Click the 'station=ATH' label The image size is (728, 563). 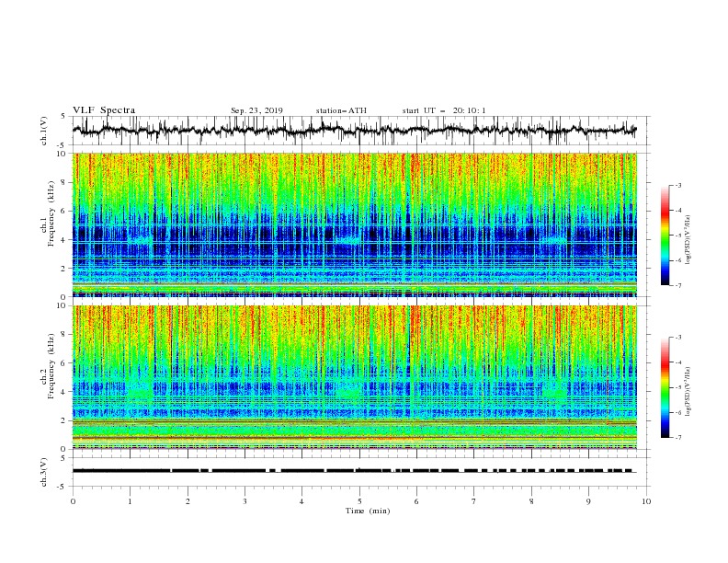tap(341, 110)
